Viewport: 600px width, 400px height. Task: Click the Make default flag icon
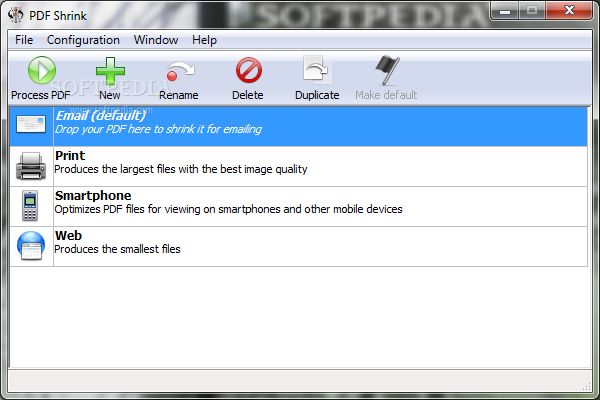coord(387,70)
